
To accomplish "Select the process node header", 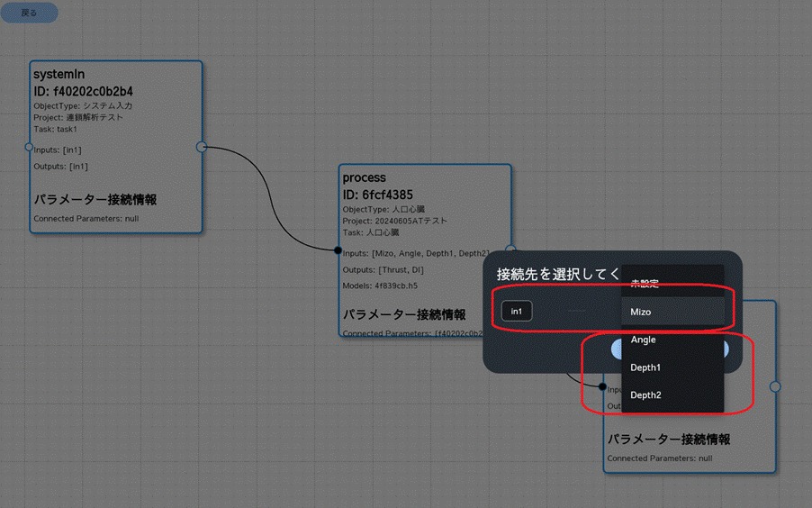I will point(365,178).
